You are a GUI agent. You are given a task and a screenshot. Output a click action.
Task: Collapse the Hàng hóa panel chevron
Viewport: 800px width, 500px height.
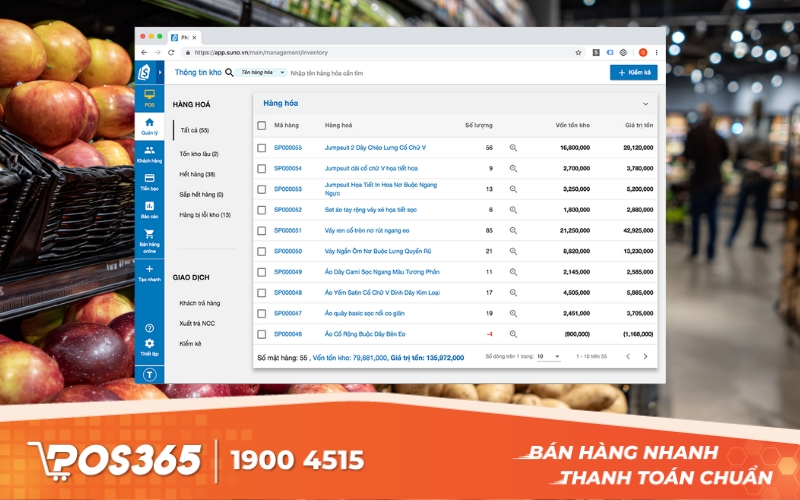[x=645, y=104]
